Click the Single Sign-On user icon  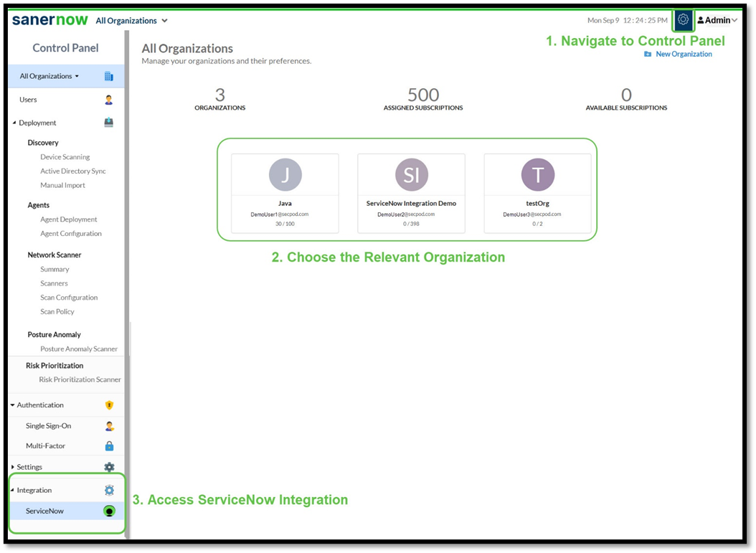(x=110, y=426)
